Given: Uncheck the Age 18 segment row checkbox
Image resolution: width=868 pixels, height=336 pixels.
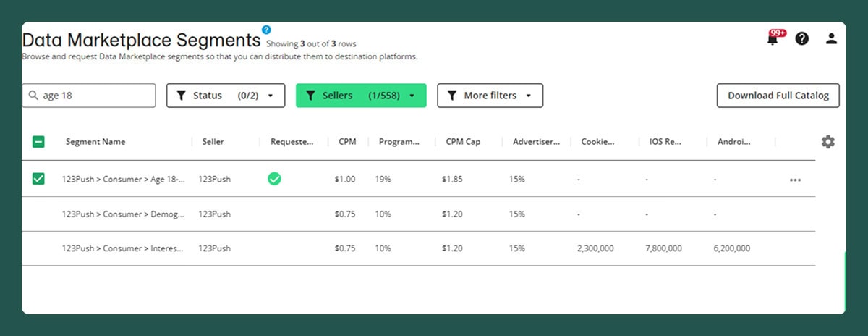Looking at the screenshot, I should (38, 179).
